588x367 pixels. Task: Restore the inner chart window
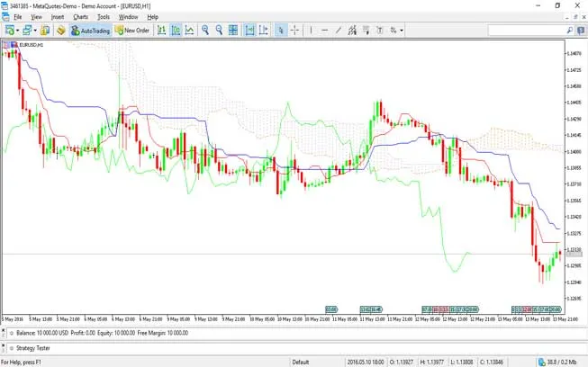tap(575, 17)
